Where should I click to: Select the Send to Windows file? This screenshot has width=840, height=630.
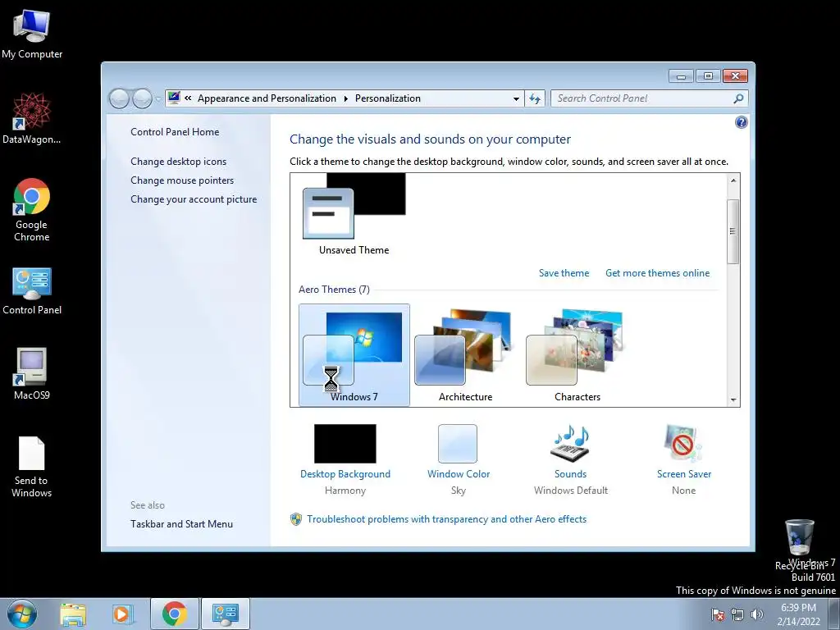(32, 467)
